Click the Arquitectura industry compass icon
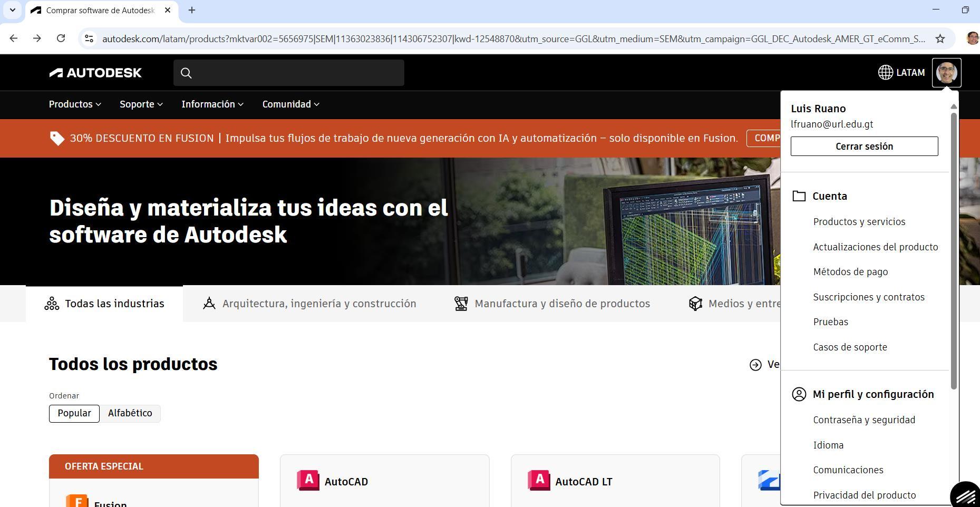980x507 pixels. (209, 304)
